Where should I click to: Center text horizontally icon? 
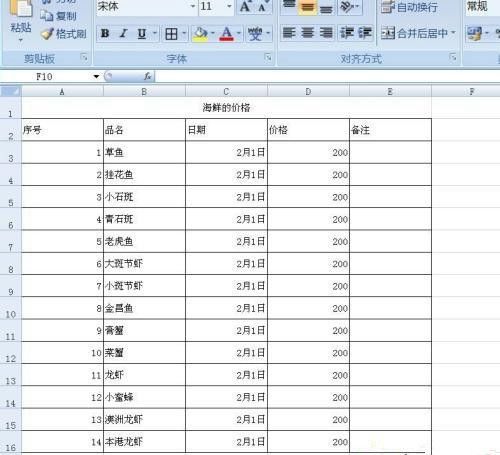(x=307, y=33)
